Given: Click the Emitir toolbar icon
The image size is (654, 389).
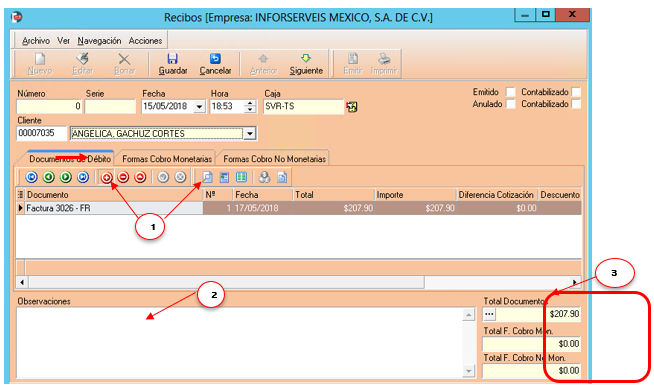Looking at the screenshot, I should (x=353, y=59).
